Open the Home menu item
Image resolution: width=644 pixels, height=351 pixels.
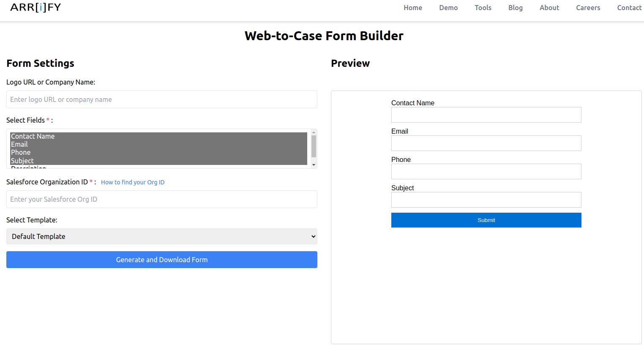(x=412, y=8)
